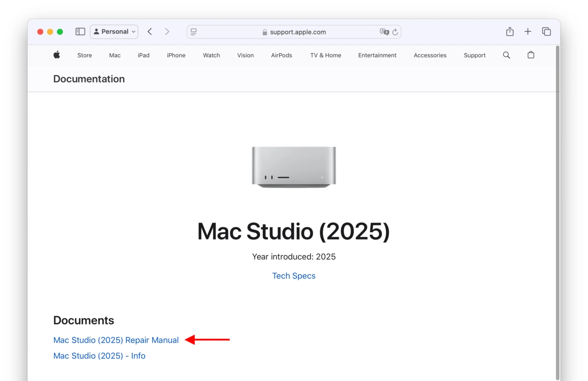Open the iPhone menu item

click(x=176, y=55)
